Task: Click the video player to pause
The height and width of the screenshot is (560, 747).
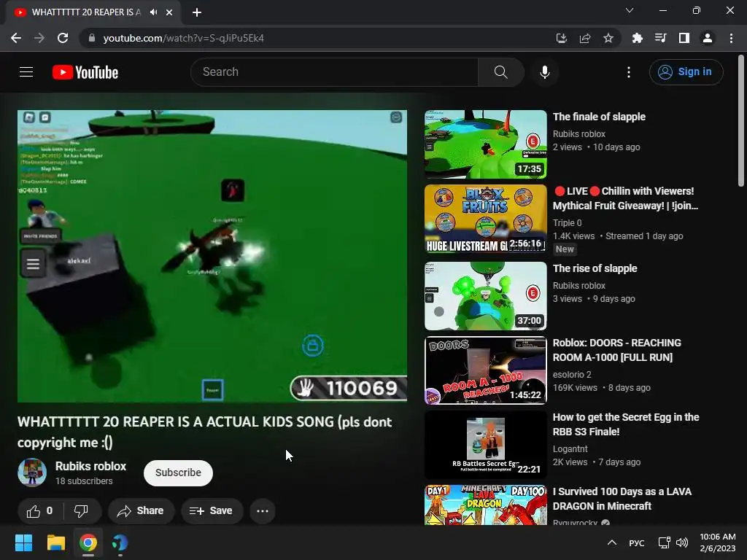Action: [x=212, y=256]
